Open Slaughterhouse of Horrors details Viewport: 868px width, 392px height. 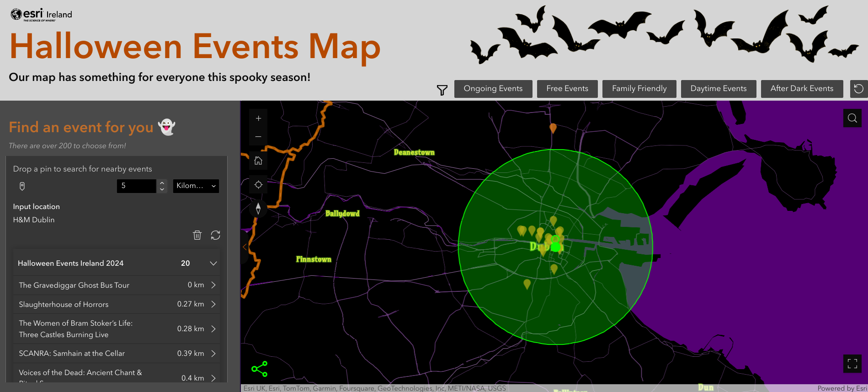pyautogui.click(x=117, y=304)
